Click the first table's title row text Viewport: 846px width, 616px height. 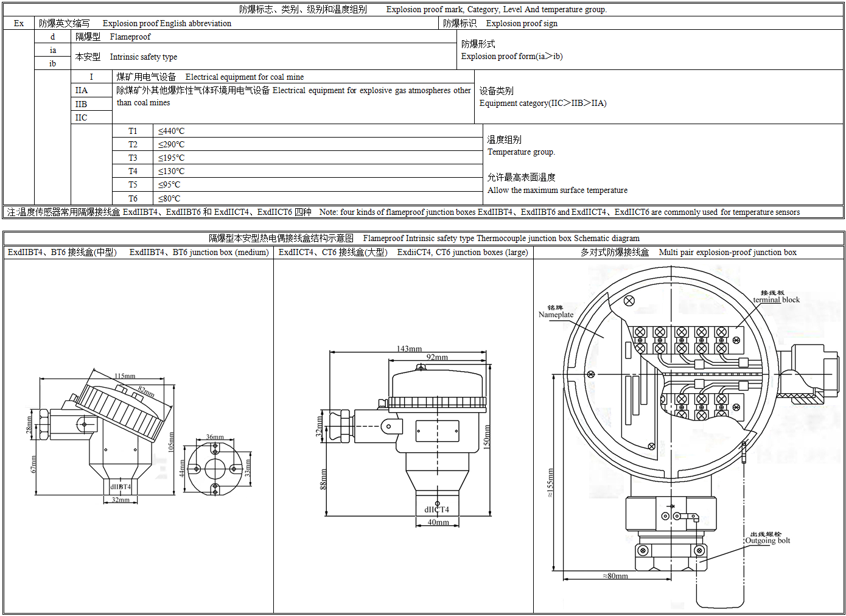pos(423,9)
